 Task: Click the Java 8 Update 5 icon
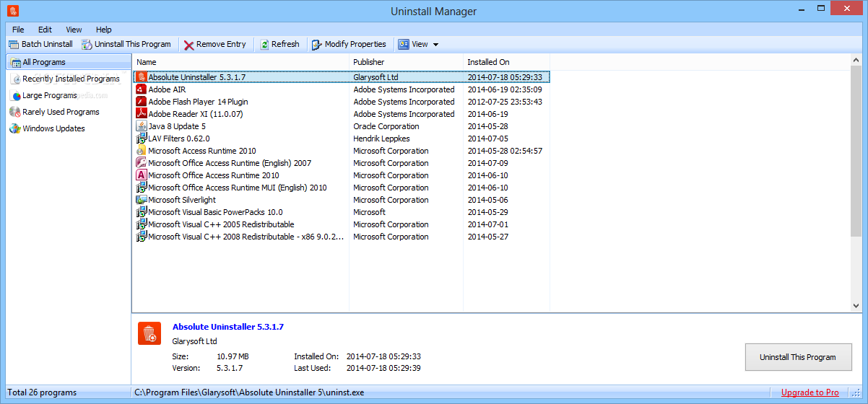142,126
